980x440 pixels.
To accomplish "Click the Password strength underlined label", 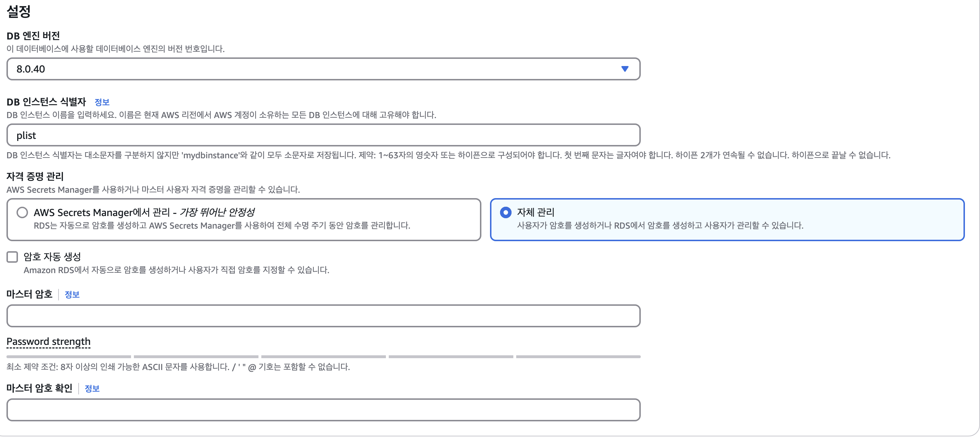I will [49, 342].
